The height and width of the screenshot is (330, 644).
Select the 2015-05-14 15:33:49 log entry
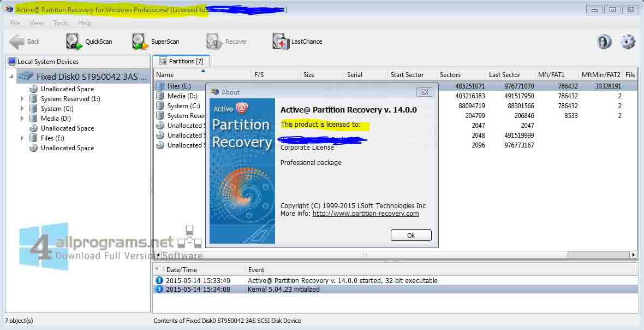click(x=396, y=280)
